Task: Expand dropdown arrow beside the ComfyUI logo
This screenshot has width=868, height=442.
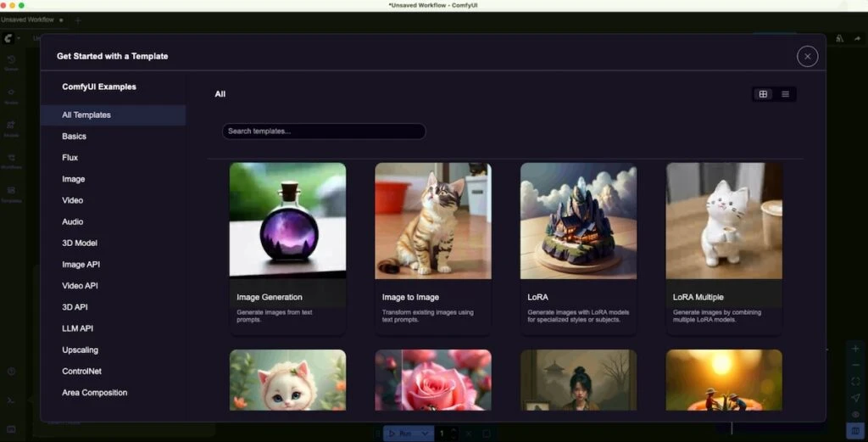Action: 19,38
